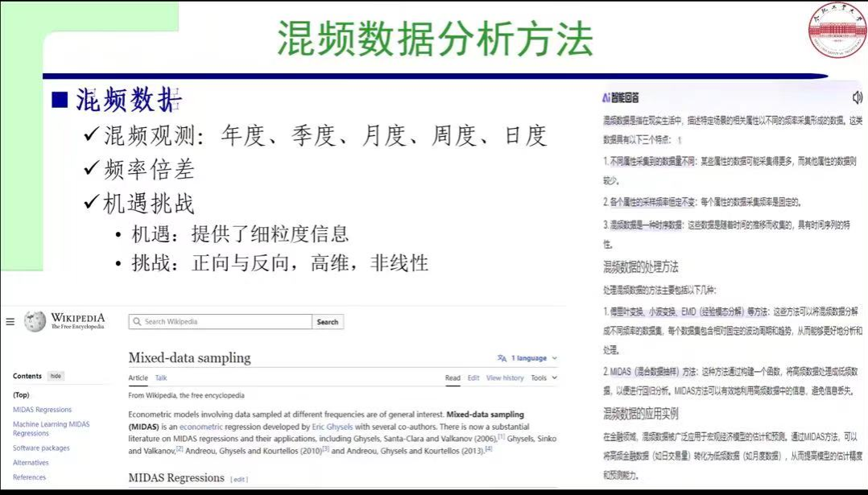Click inside the Search Wikipedia field

(225, 322)
